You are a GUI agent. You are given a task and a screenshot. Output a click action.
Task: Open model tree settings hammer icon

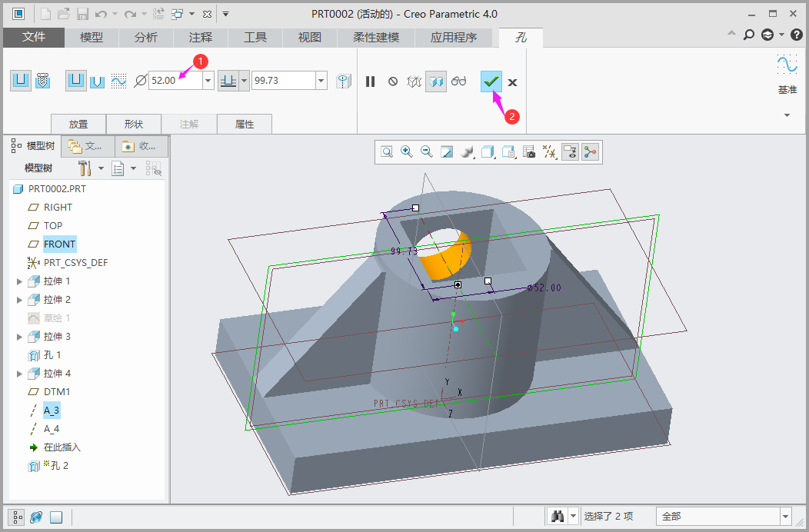pyautogui.click(x=85, y=168)
